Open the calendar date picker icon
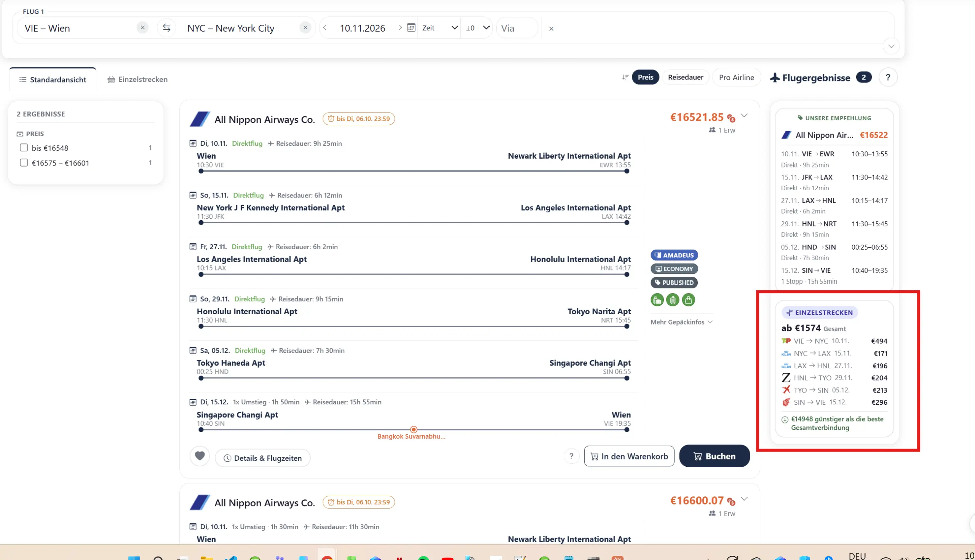The image size is (975, 560). 411,28
